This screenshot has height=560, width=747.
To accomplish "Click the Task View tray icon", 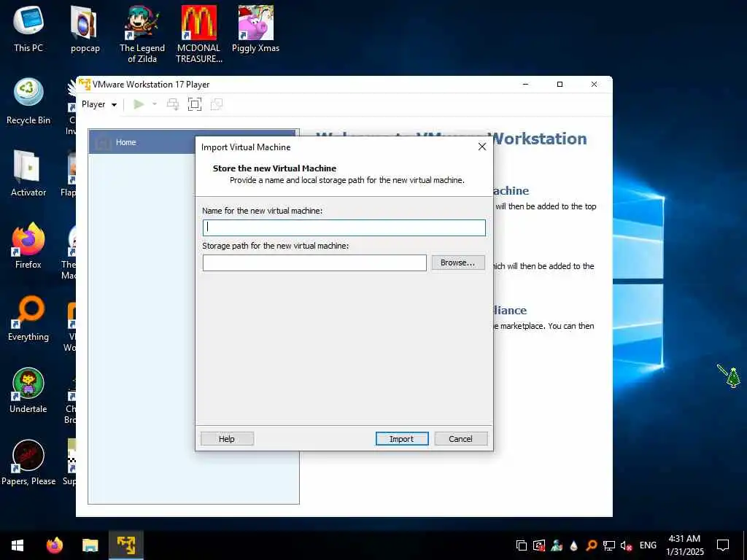I will pyautogui.click(x=522, y=545).
